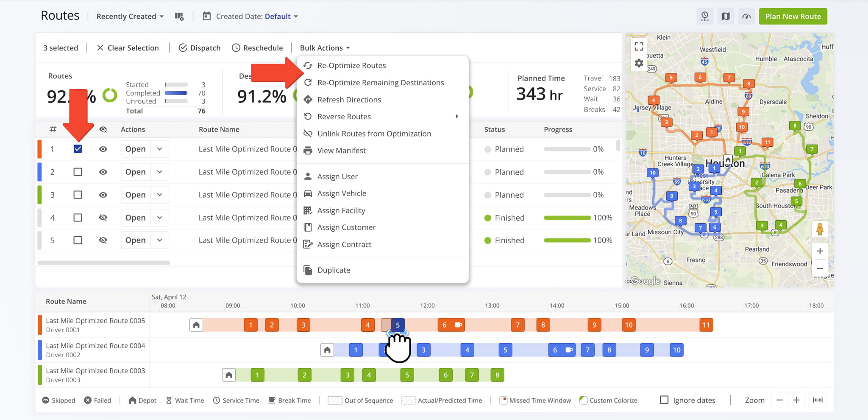Show route 4 using its hidden-eye visibility toggle
The image size is (868, 420).
click(103, 217)
